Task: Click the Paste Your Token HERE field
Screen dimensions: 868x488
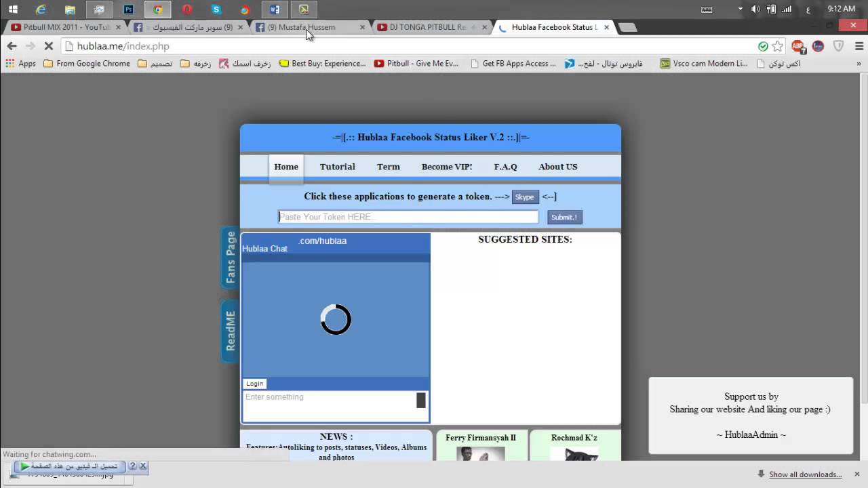Action: 408,217
